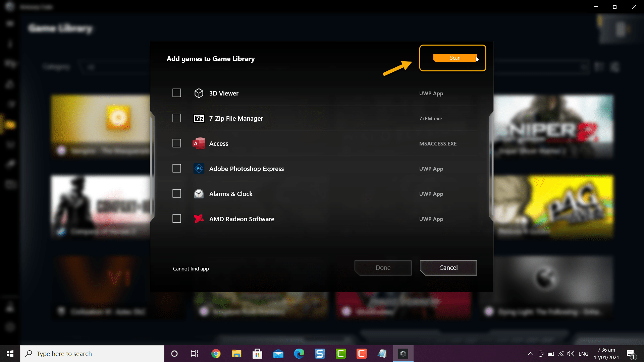Check the 3D Viewer checkbox
The image size is (644, 362).
click(177, 93)
